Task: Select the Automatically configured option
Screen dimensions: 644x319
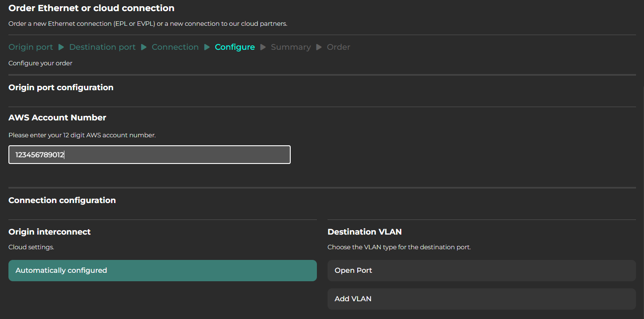Action: [x=162, y=271]
